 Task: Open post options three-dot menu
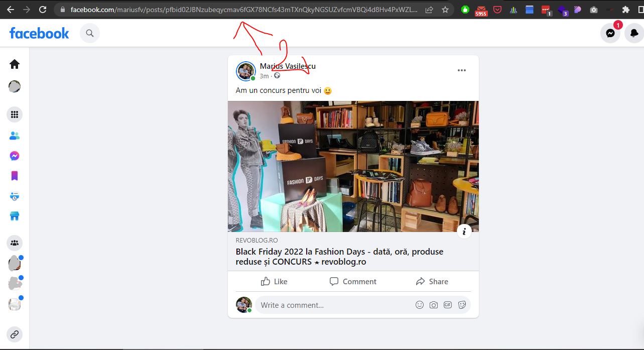coord(462,70)
